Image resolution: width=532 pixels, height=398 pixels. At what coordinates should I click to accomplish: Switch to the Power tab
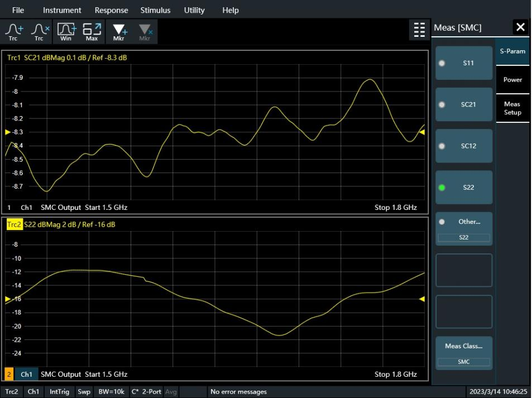click(512, 80)
